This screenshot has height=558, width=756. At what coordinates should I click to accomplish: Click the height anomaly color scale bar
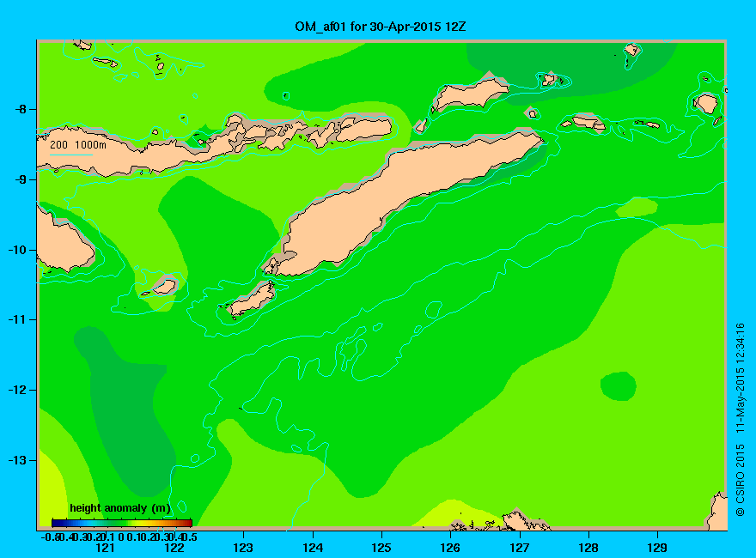coord(122,523)
